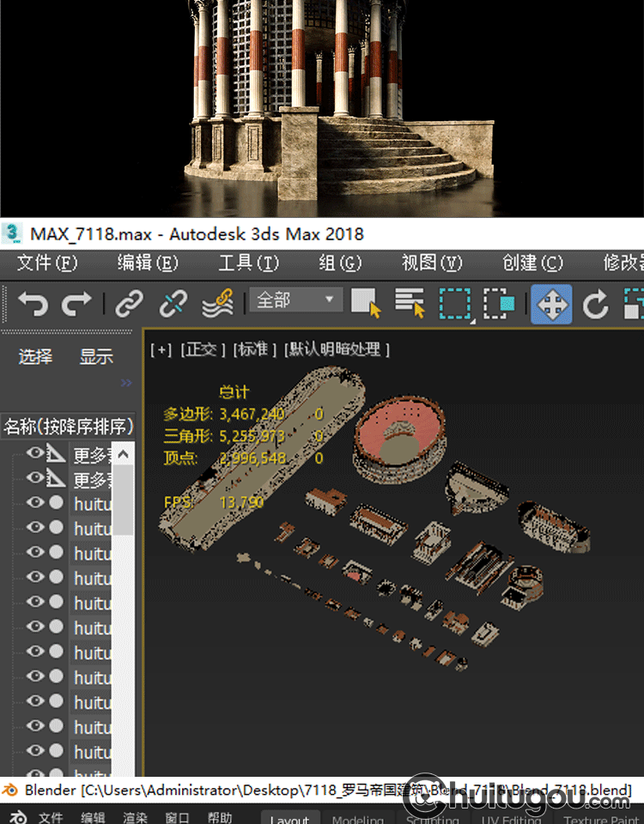Select the Bind to Space Warp tool

pos(218,303)
